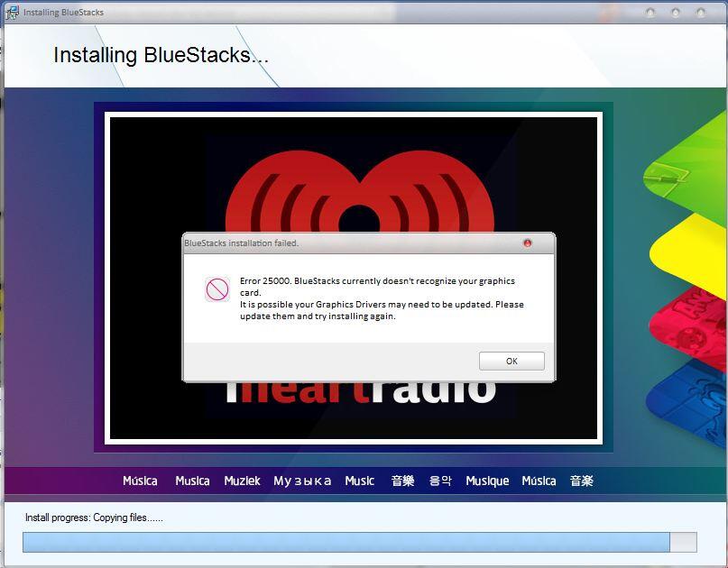
Task: Click the red BlueStacks logo layer
Action: [x=689, y=327]
